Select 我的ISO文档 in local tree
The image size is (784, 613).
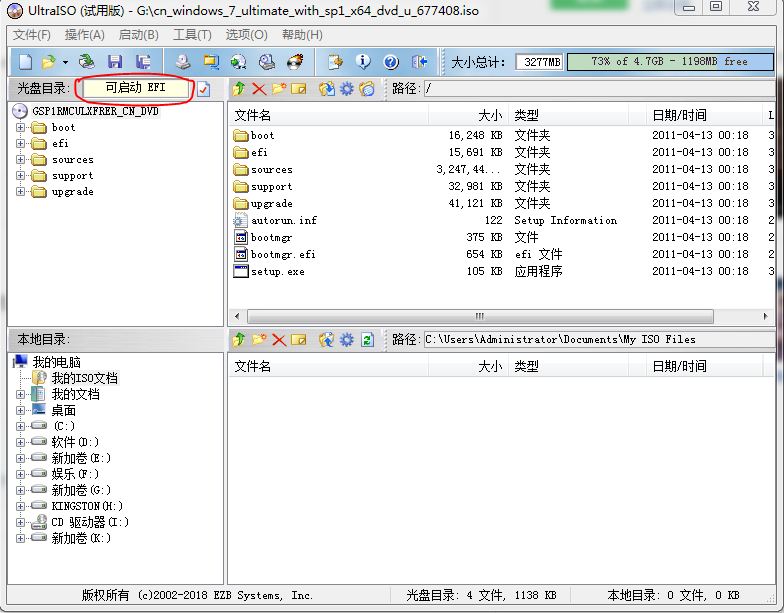click(x=84, y=378)
